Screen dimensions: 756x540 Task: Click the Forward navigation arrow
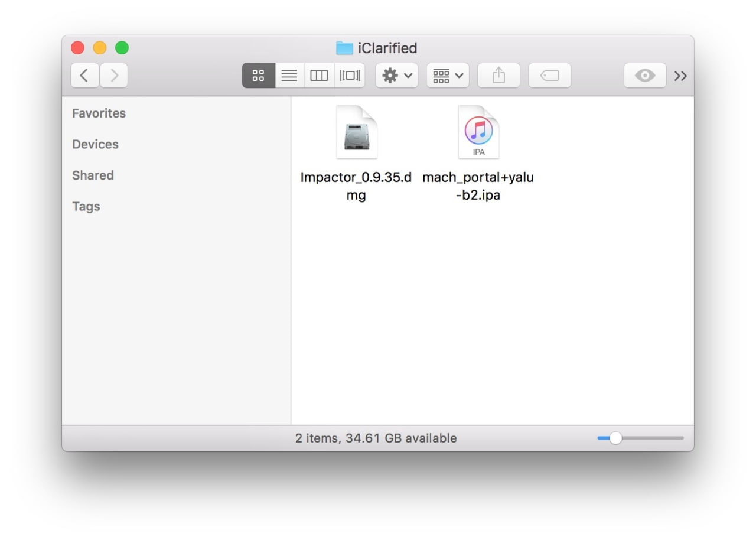pos(114,76)
